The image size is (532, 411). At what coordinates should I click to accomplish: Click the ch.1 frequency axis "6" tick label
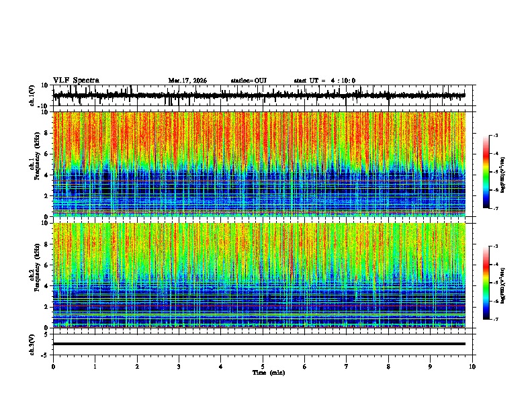click(46, 154)
